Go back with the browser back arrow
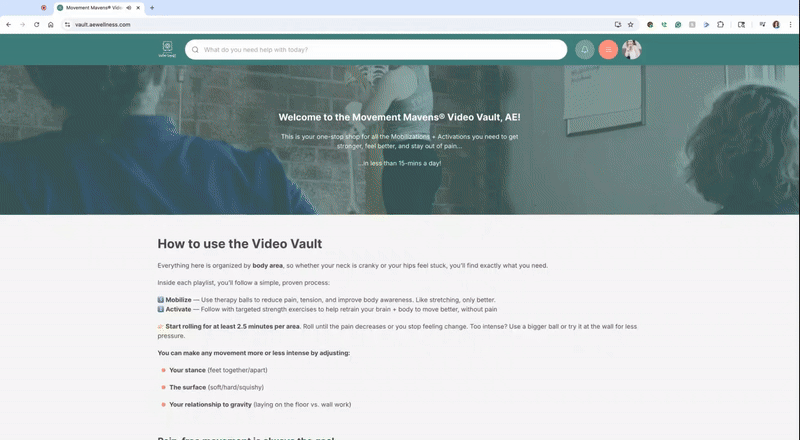The image size is (800, 440). (x=9, y=25)
